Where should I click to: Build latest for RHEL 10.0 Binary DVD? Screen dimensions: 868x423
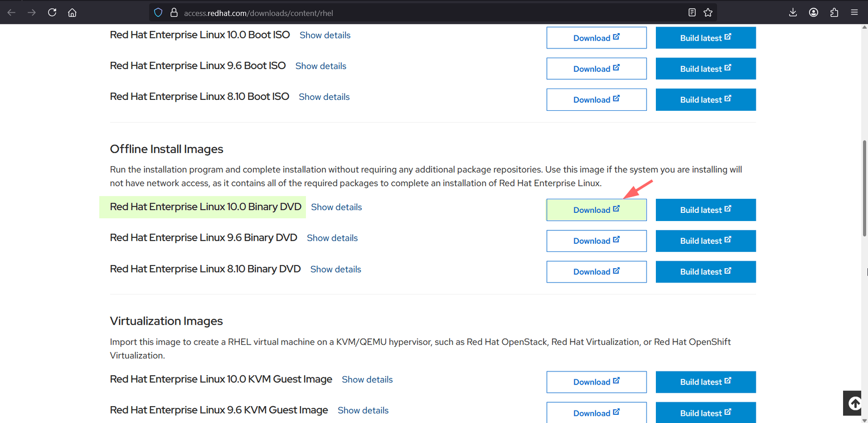(x=705, y=210)
